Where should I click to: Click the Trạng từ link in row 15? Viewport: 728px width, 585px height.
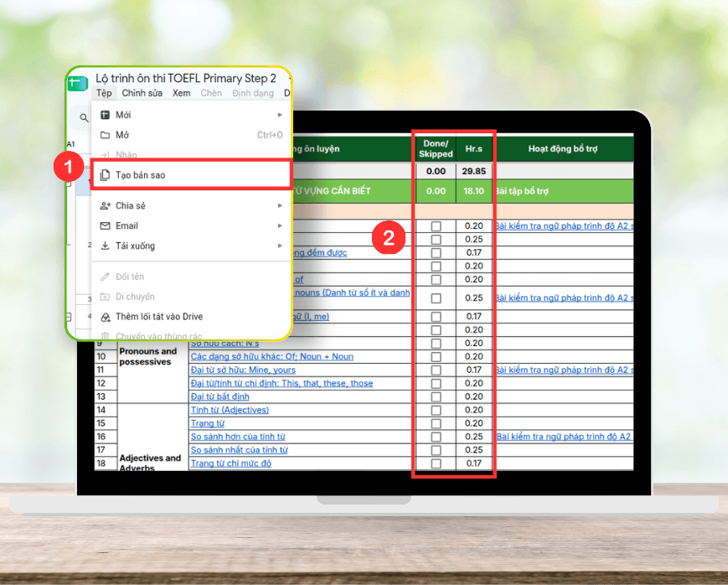click(x=208, y=424)
